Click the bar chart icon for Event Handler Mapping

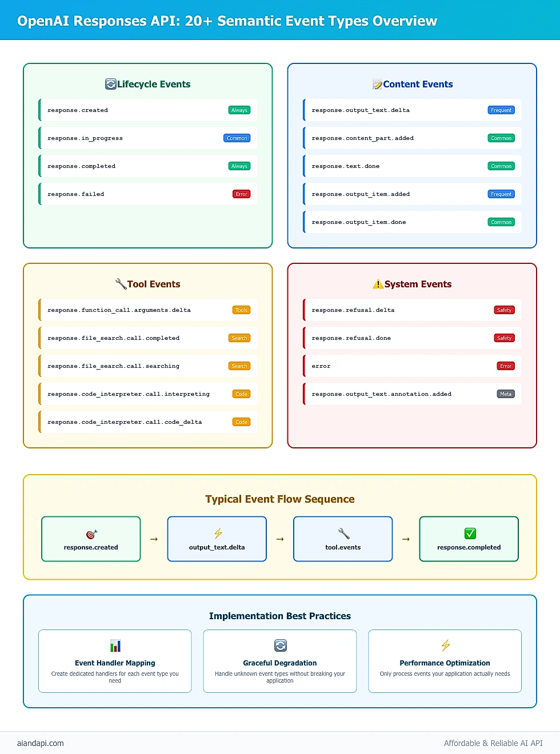point(115,645)
